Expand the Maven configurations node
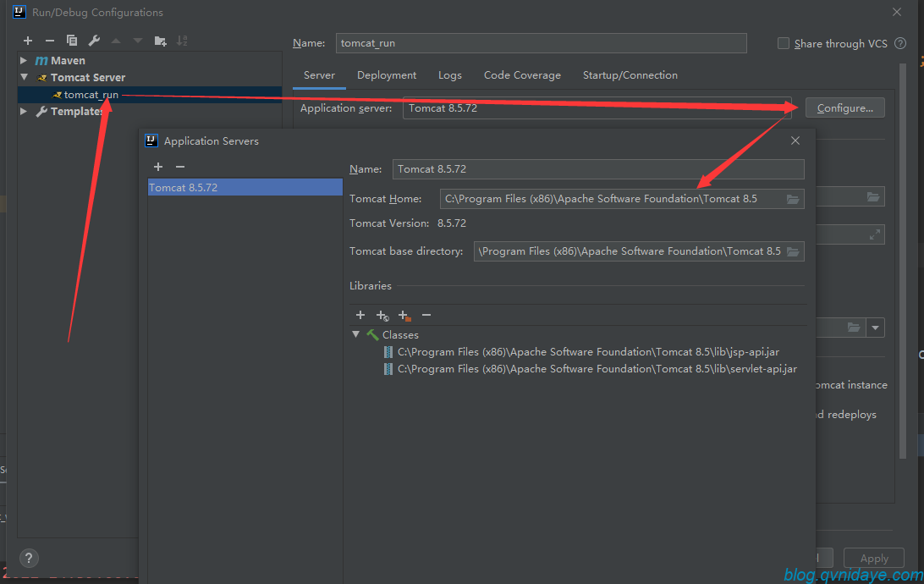The image size is (924, 584). point(24,60)
